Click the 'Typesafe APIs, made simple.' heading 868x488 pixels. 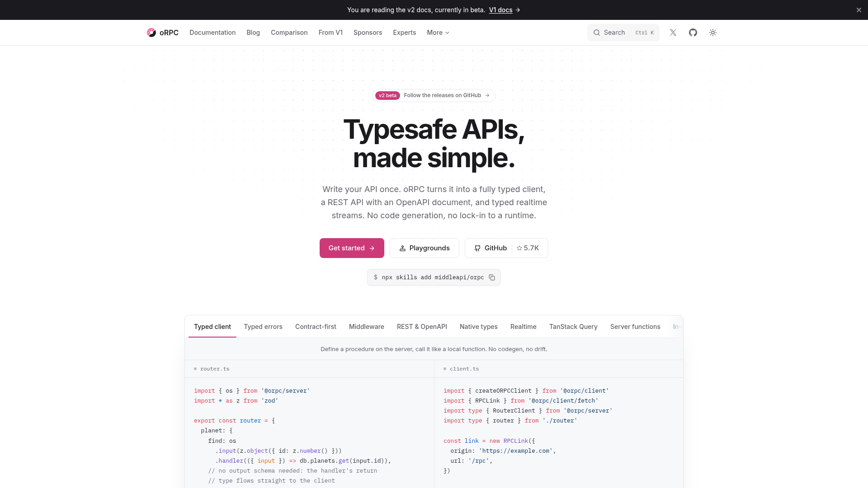point(434,144)
